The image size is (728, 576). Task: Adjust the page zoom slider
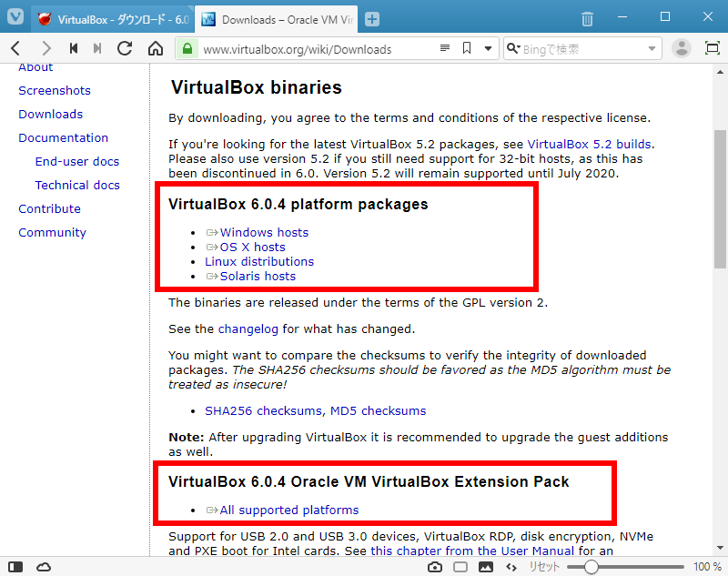point(591,566)
